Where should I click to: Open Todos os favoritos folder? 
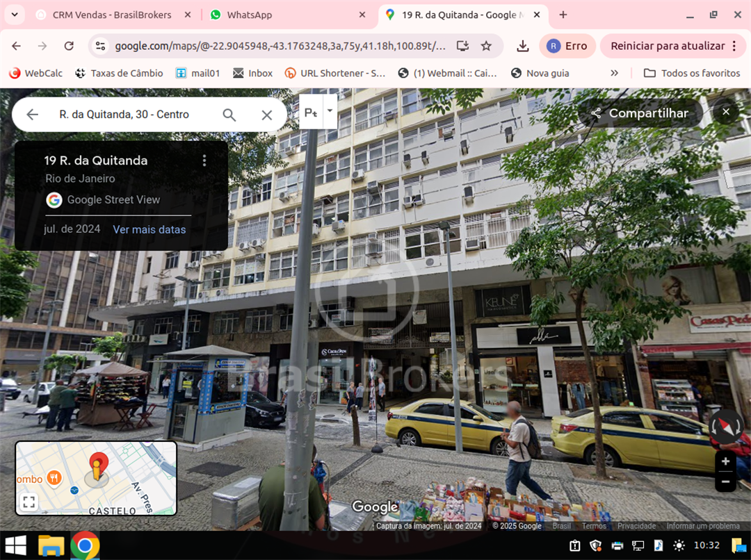tap(692, 73)
